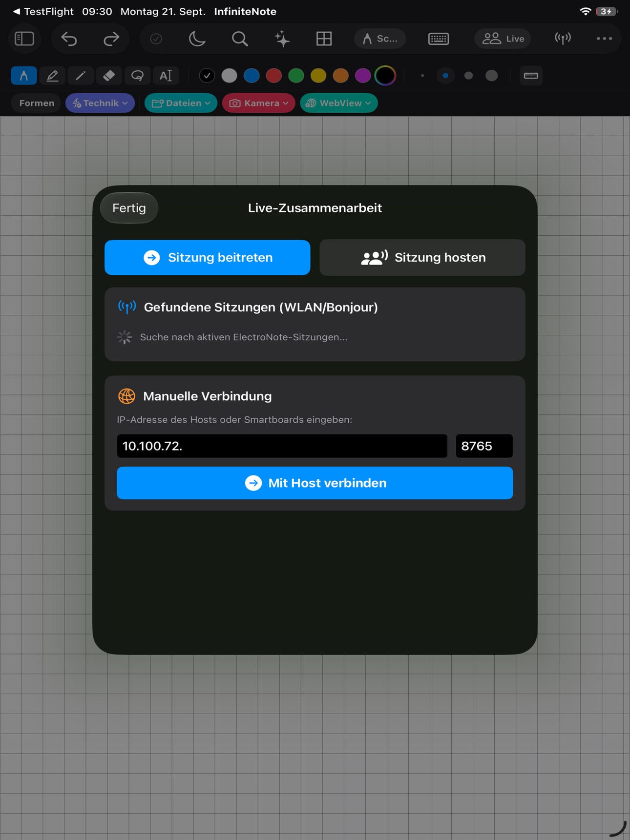
Task: Open the Formen shapes button
Action: [37, 103]
